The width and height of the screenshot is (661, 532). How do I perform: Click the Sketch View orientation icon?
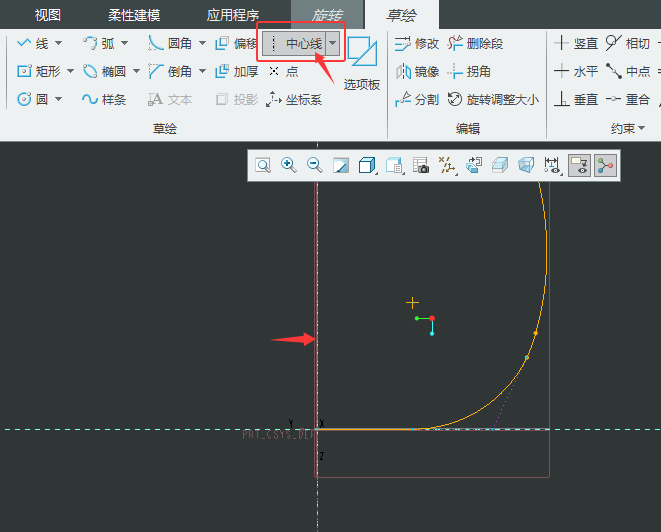coord(474,165)
